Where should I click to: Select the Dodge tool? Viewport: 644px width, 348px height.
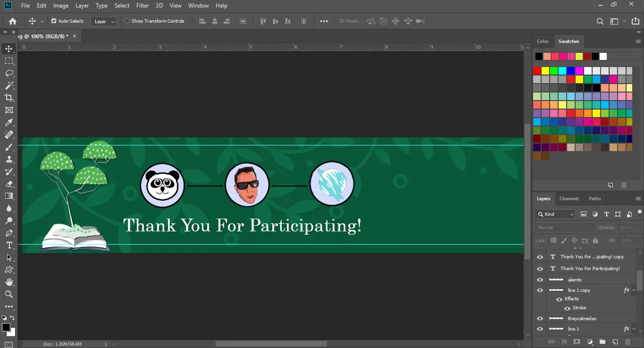click(x=9, y=221)
